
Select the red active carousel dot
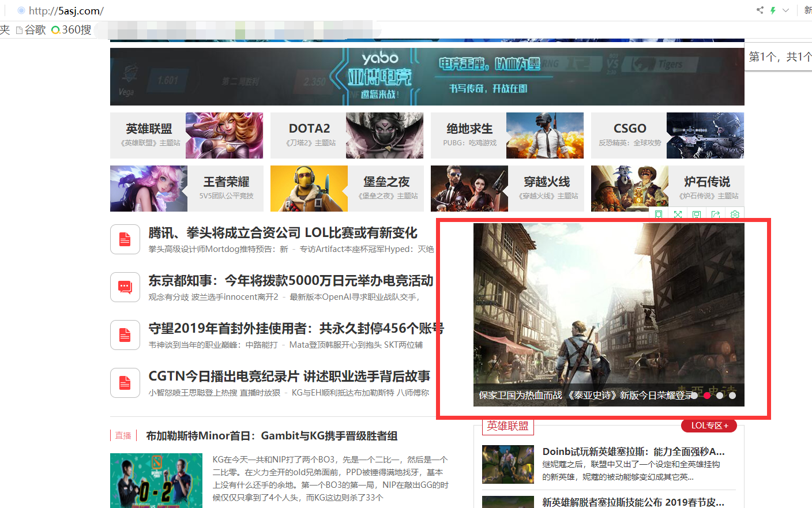(707, 396)
